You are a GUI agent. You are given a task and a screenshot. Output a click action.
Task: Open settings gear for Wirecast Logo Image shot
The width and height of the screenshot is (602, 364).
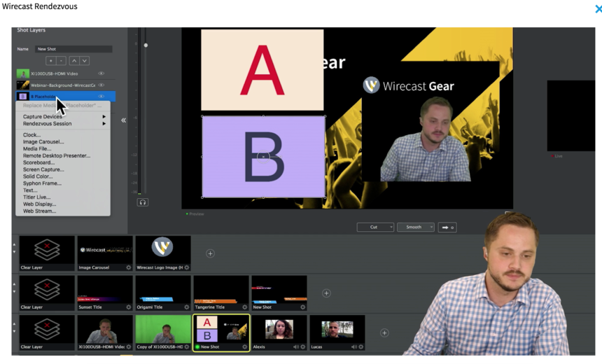pos(187,267)
